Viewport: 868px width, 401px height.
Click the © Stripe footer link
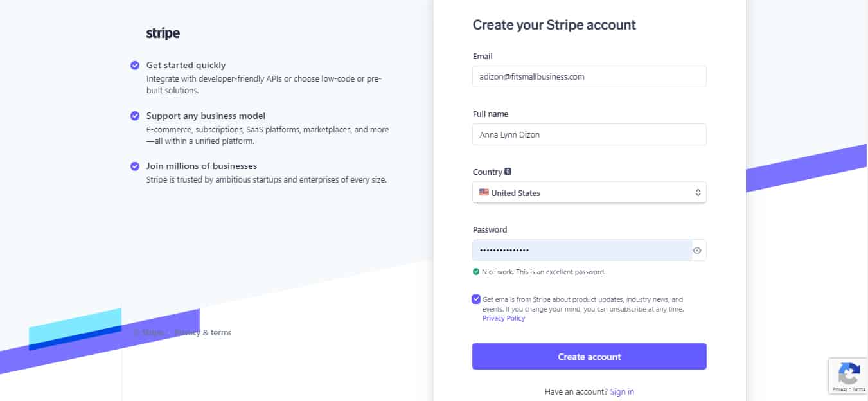click(148, 332)
